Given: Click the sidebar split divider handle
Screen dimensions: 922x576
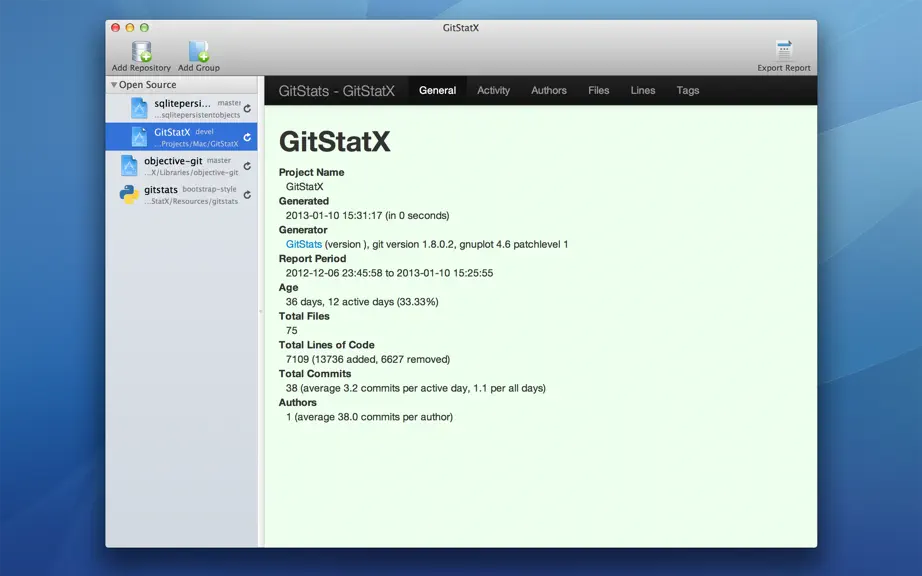Looking at the screenshot, I should [260, 311].
